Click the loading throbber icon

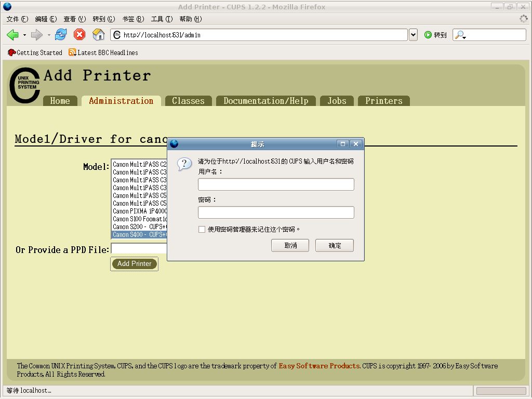(524, 19)
